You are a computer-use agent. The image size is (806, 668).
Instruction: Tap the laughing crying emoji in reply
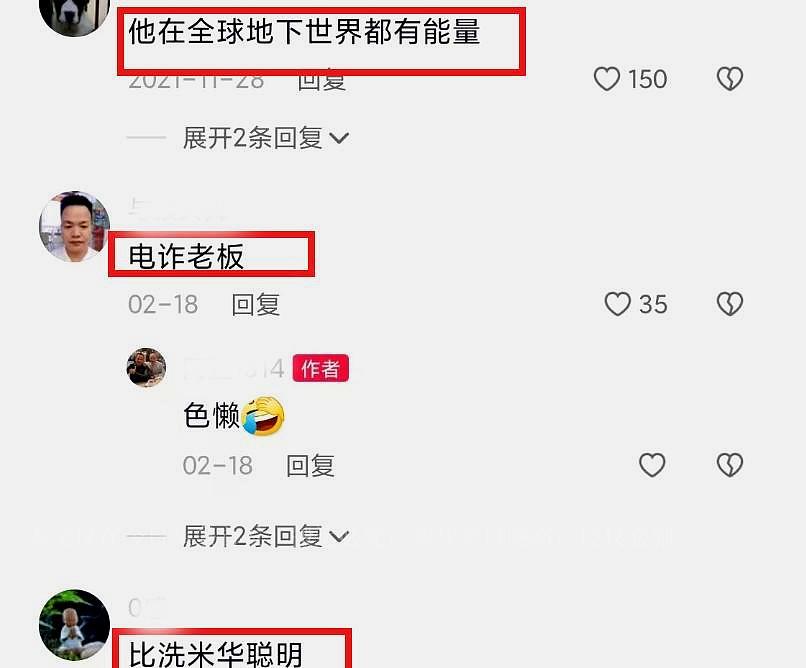[263, 415]
